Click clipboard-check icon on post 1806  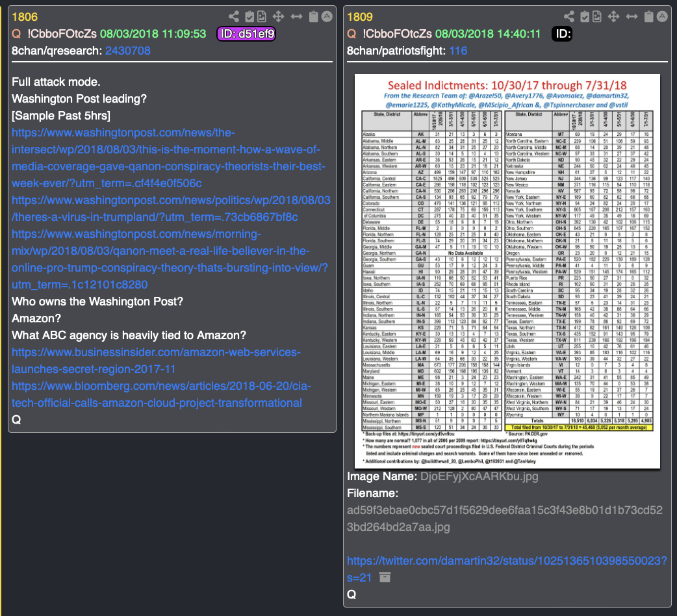coord(249,17)
